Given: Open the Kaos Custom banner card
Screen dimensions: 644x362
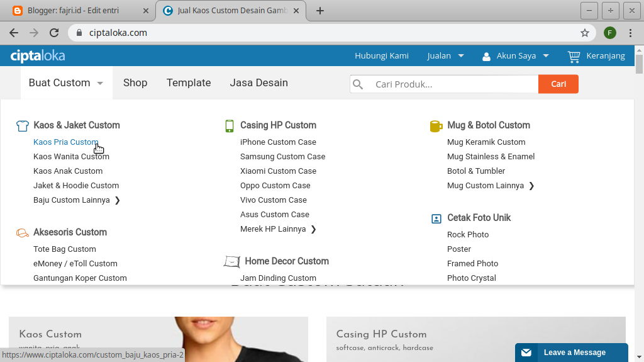Looking at the screenshot, I should (158, 339).
